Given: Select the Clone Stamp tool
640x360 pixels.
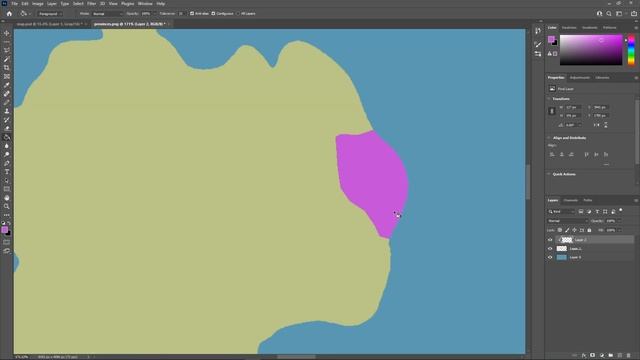Looking at the screenshot, I should (7, 111).
